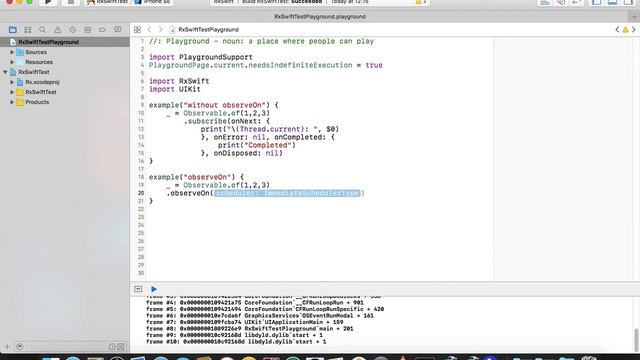The height and width of the screenshot is (360, 640).
Task: Open the Symbol navigator
Action: click(28, 29)
